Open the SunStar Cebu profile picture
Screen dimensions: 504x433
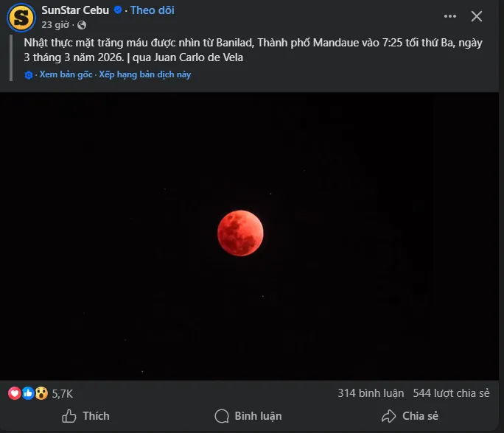21,18
